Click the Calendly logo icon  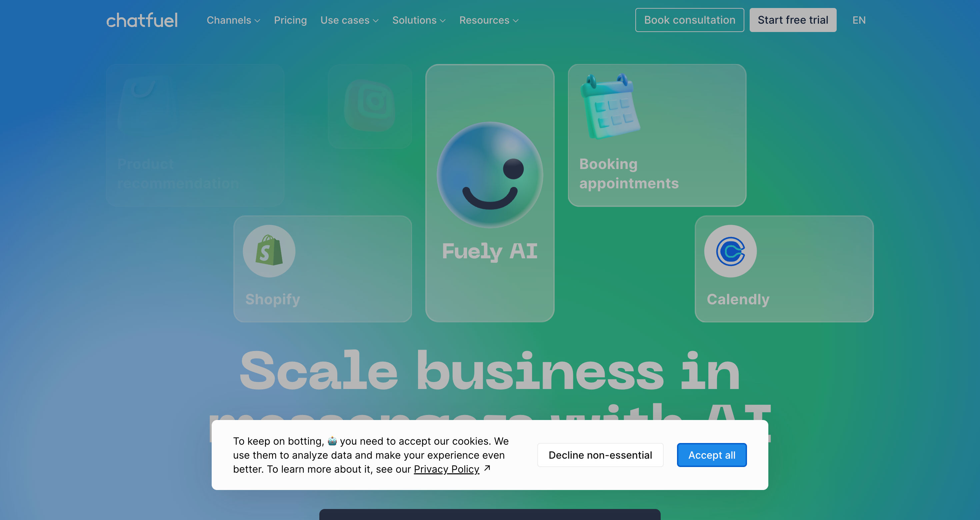click(x=730, y=251)
